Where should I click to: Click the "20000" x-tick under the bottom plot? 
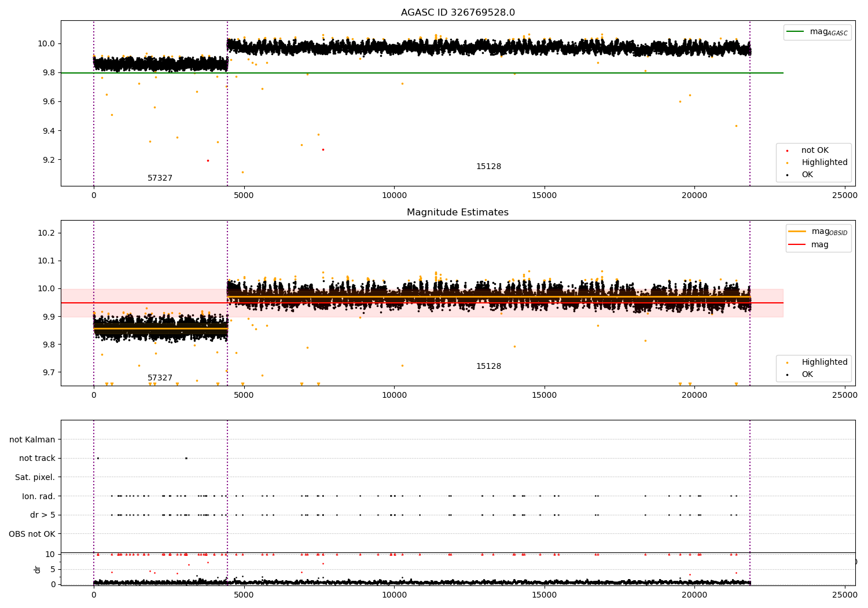click(x=694, y=595)
